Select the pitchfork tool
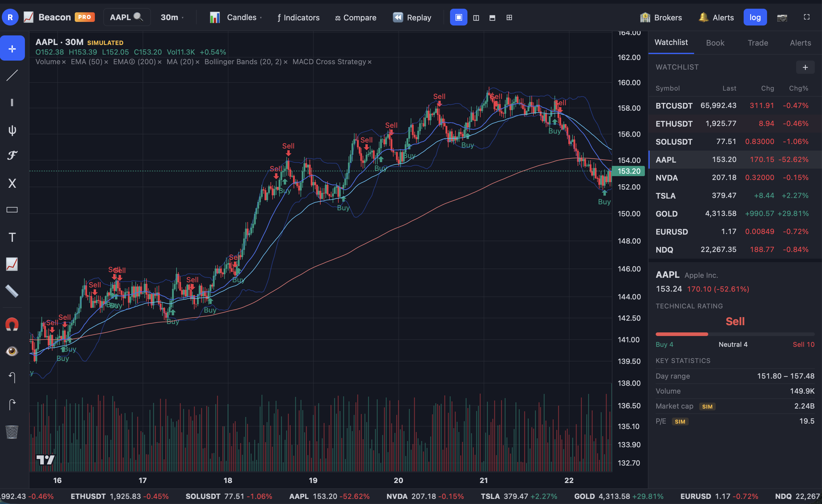 pyautogui.click(x=12, y=130)
